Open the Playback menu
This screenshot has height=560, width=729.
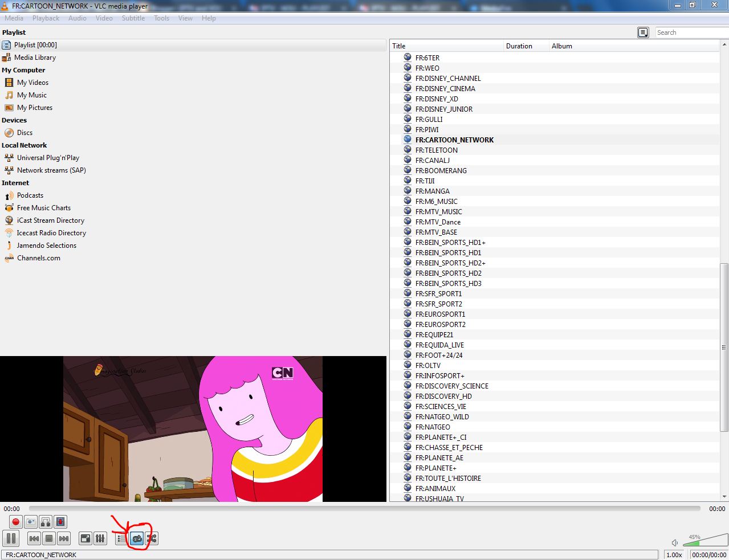coord(46,18)
